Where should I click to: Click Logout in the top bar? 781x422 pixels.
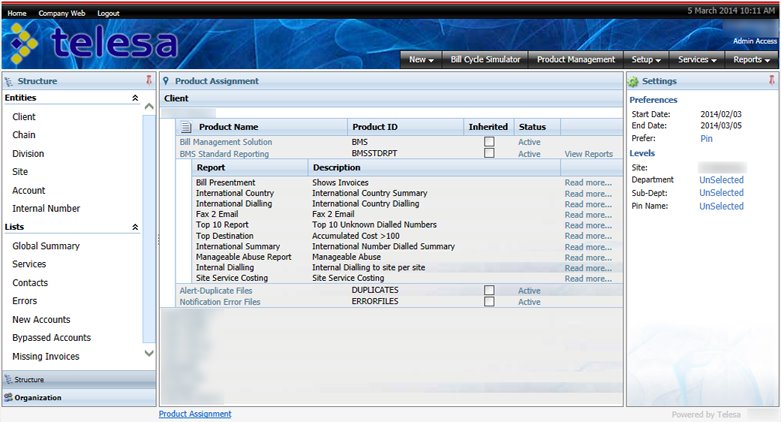point(108,13)
